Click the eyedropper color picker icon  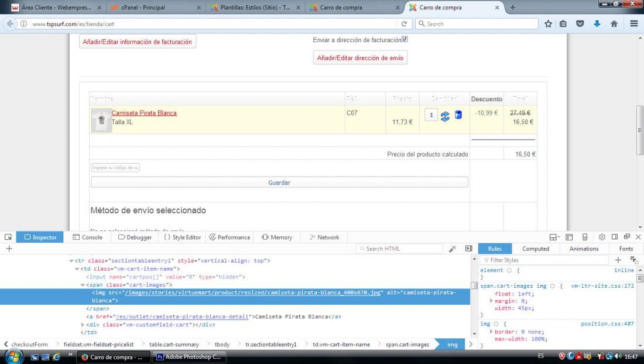click(x=452, y=249)
